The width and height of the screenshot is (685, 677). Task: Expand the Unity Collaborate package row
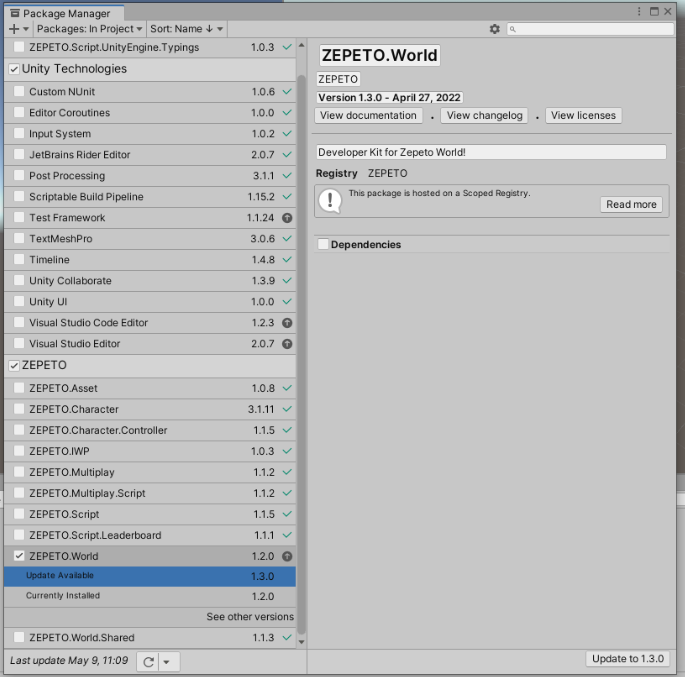[19, 280]
